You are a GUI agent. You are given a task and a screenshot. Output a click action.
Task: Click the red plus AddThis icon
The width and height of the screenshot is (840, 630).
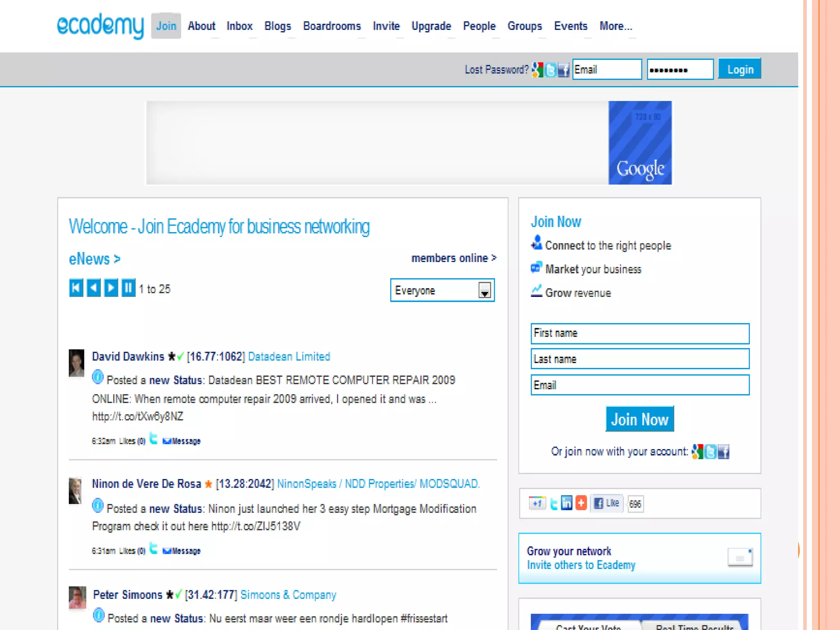(581, 503)
